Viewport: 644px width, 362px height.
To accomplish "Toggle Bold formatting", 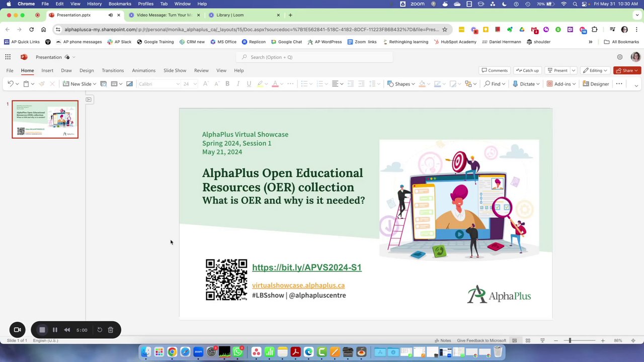I will pos(227,84).
